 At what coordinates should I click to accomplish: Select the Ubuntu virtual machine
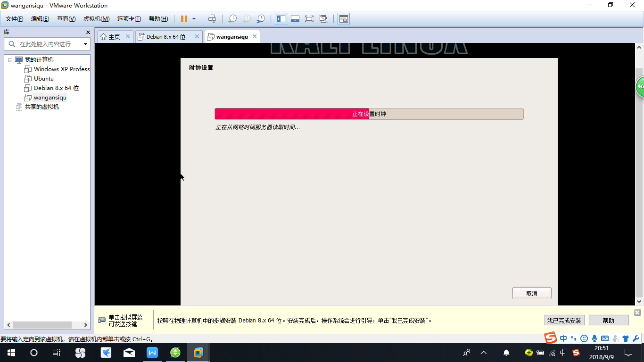(44, 79)
